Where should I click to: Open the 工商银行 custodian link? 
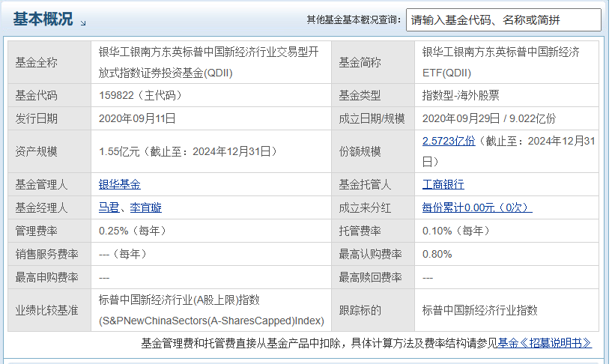443,184
